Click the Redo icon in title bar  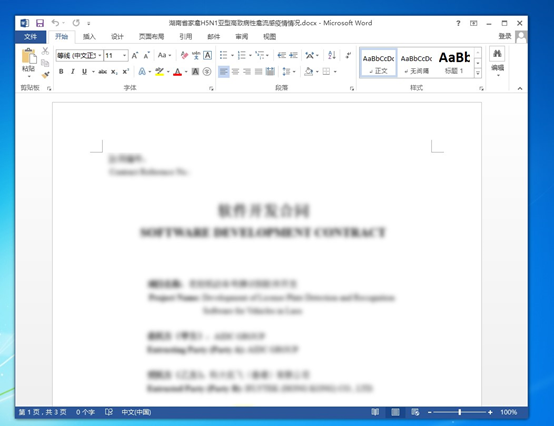(x=76, y=23)
